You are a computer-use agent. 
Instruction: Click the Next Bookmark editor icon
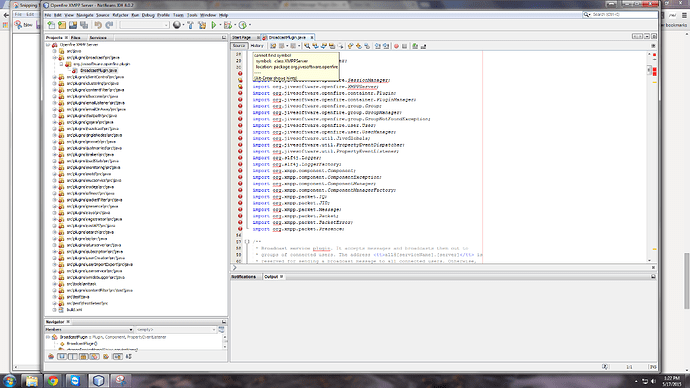[359, 46]
